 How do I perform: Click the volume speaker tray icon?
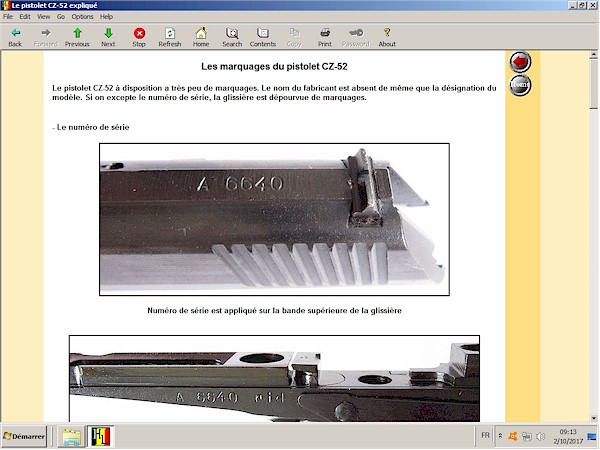540,436
